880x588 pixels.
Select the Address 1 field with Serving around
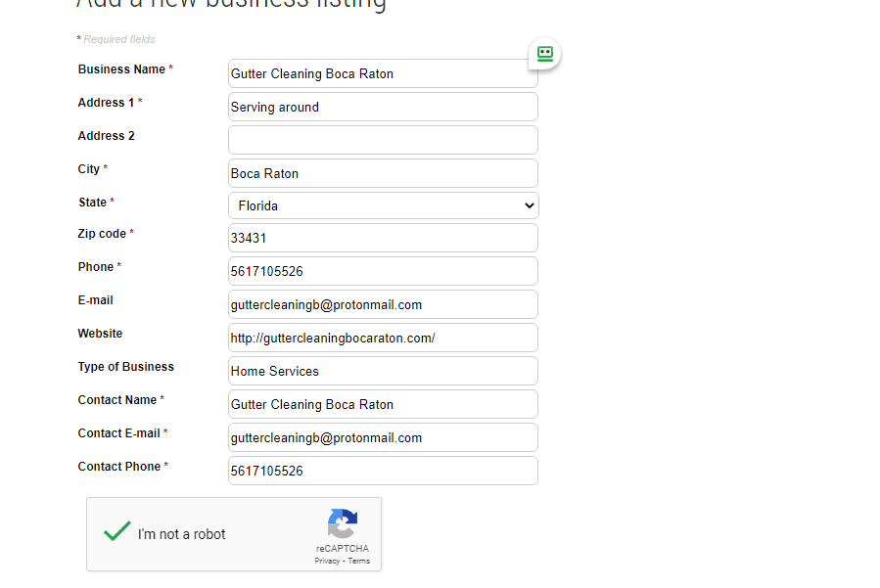point(383,107)
